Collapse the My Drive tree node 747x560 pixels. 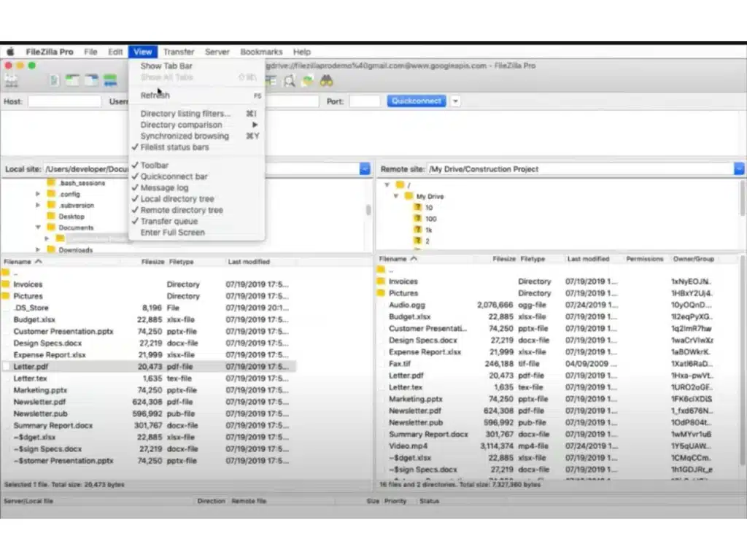pyautogui.click(x=396, y=196)
